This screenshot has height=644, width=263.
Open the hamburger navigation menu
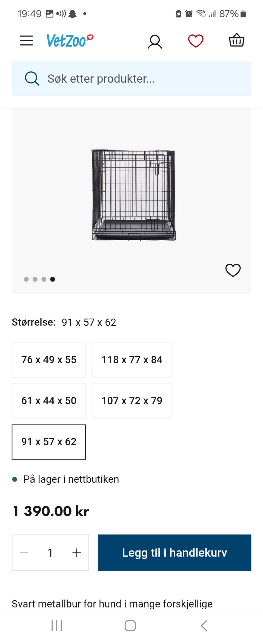[x=26, y=41]
